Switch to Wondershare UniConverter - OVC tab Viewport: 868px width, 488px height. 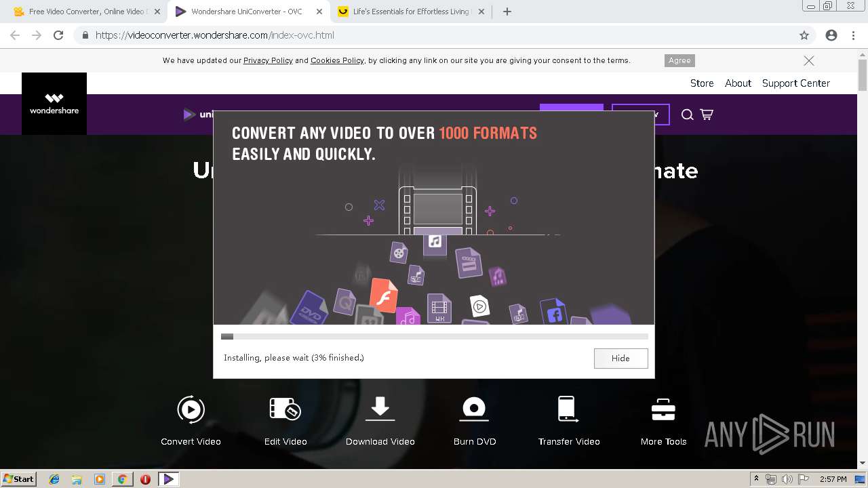point(247,12)
